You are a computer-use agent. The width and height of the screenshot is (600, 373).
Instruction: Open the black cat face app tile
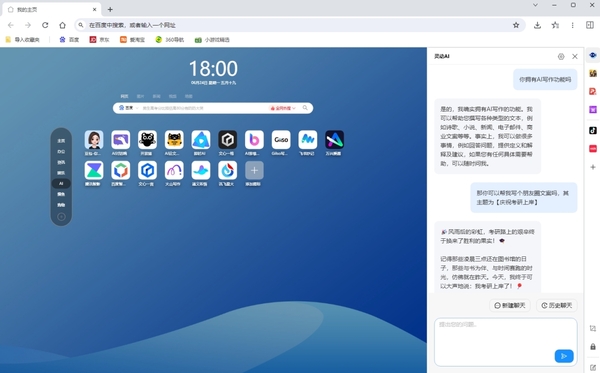click(x=147, y=140)
